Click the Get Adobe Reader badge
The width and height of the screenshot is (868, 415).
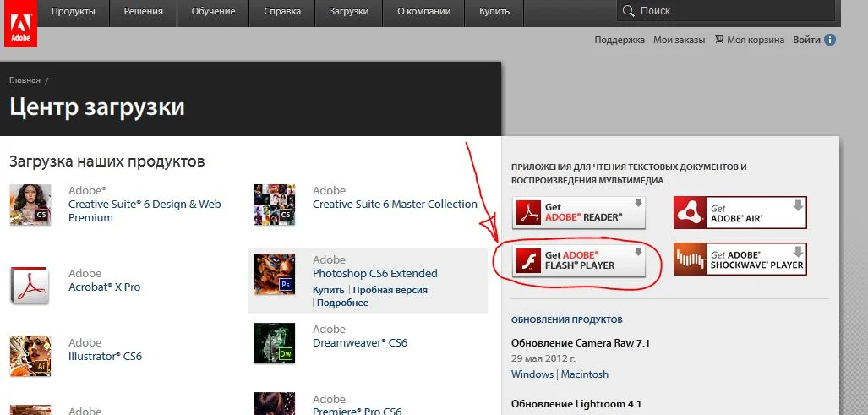578,212
